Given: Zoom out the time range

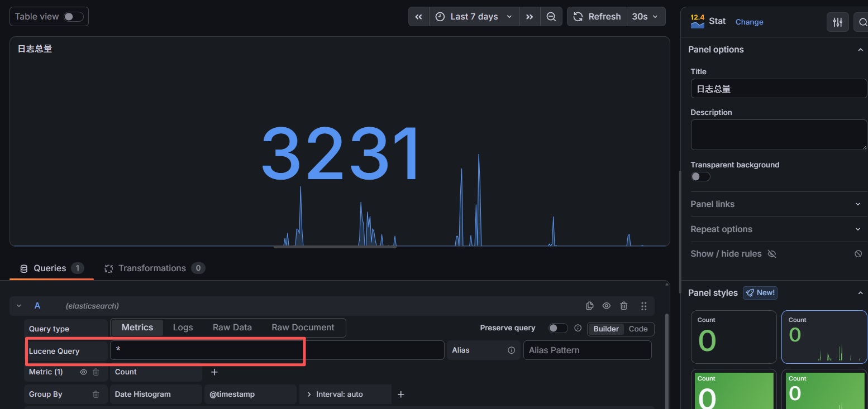Looking at the screenshot, I should pos(551,17).
